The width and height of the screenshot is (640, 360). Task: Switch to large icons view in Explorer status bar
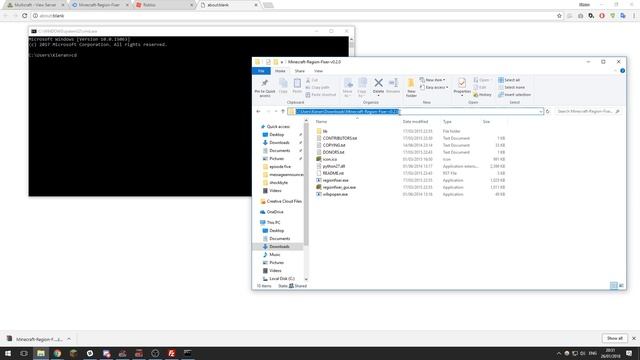621,286
